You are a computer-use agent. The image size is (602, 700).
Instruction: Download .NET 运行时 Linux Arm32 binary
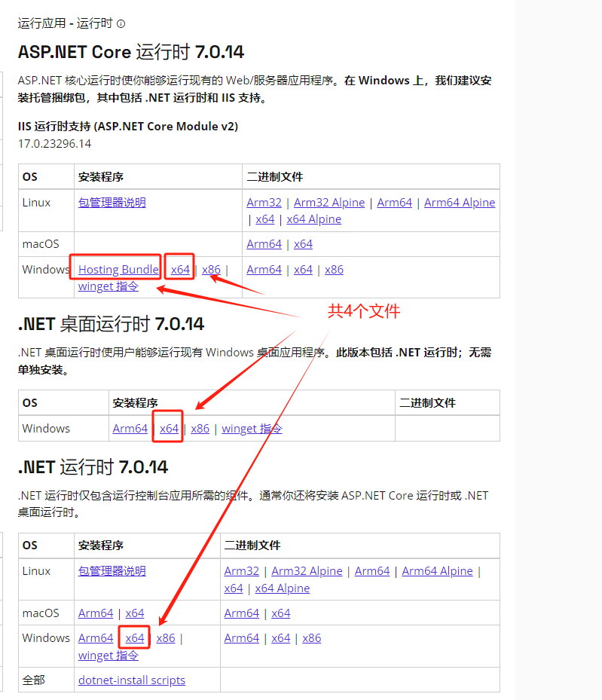click(x=242, y=571)
